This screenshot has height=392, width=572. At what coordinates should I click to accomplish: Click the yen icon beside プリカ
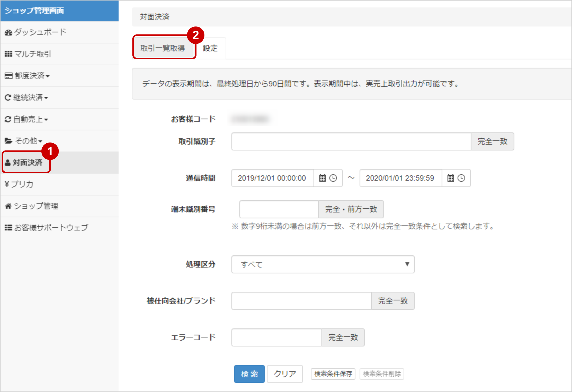pos(7,184)
